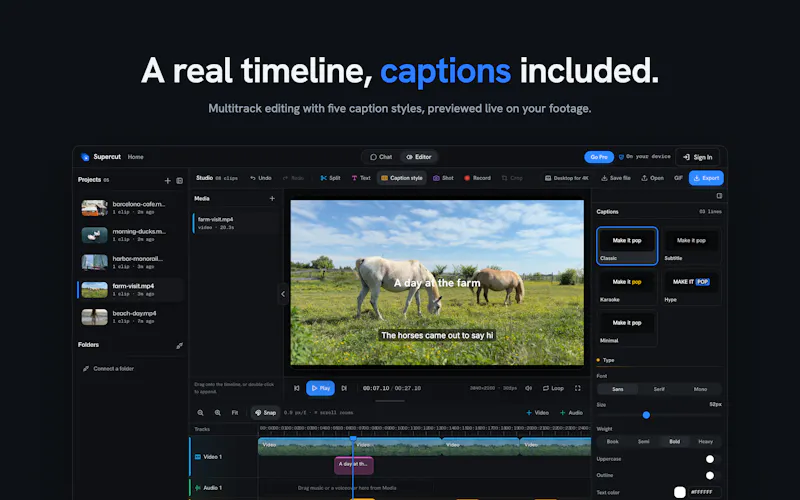Click the Audio 1 track icon
Screen dimensions: 800x500
198,488
